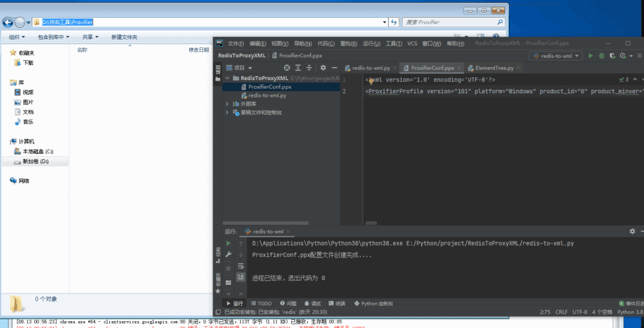Open the 终端 (Terminal) tool window
The height and width of the screenshot is (328, 644).
coord(337,303)
